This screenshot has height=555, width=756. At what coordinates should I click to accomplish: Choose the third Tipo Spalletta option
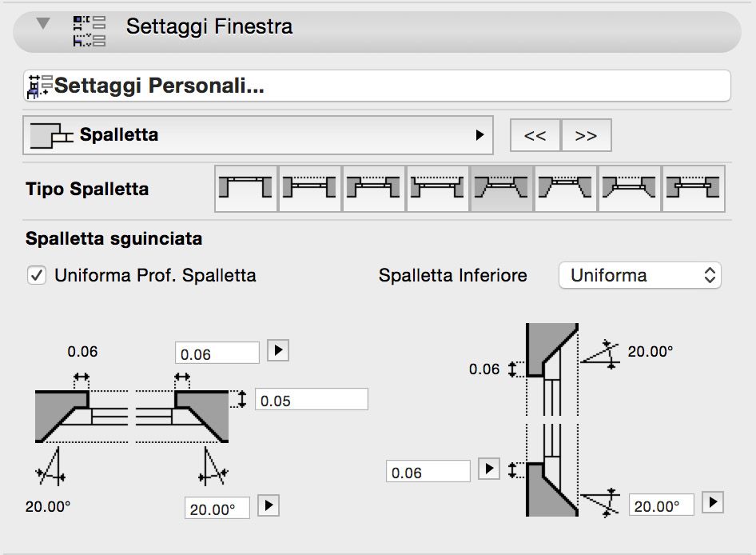(374, 189)
